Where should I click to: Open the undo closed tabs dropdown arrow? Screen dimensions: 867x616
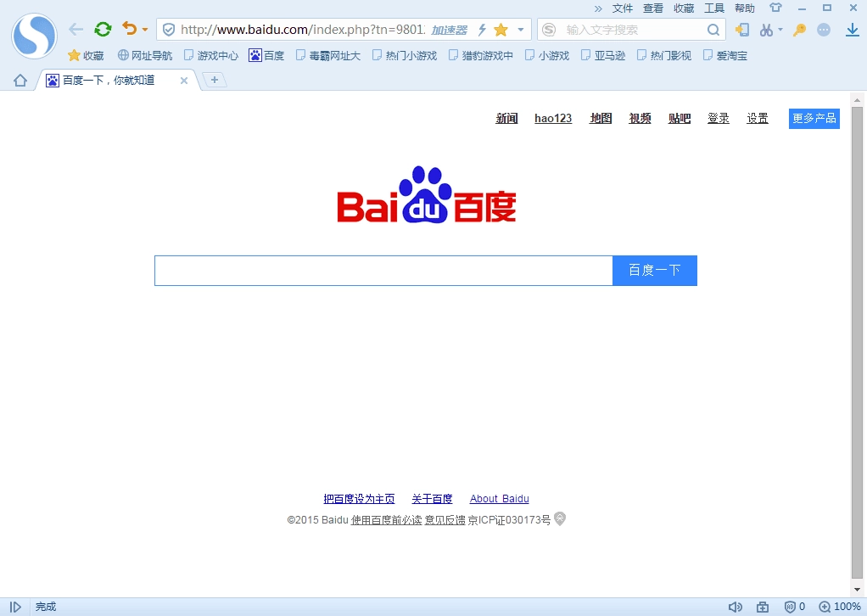point(145,30)
